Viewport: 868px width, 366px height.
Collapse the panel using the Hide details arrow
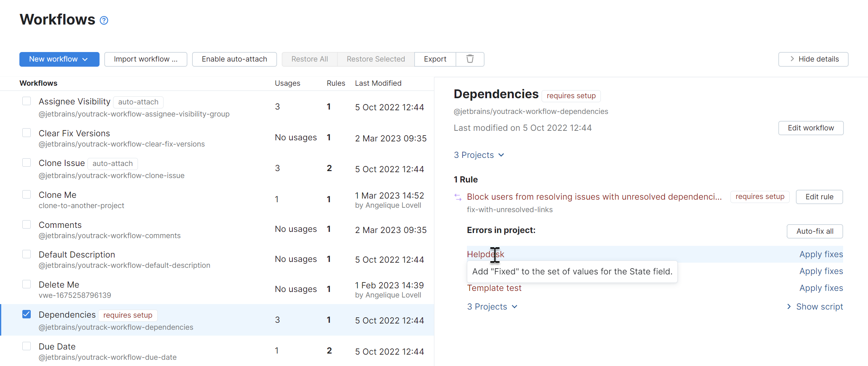(792, 59)
